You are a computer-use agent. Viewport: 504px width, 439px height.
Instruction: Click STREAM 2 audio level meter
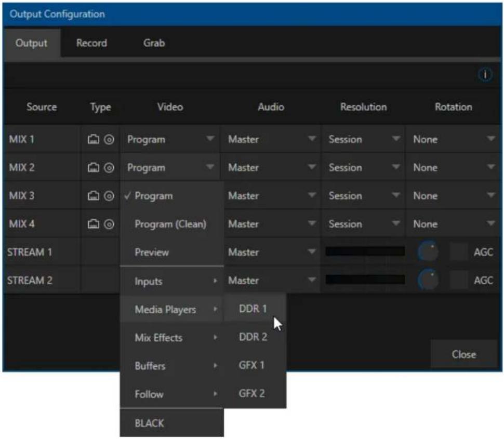[x=365, y=280]
